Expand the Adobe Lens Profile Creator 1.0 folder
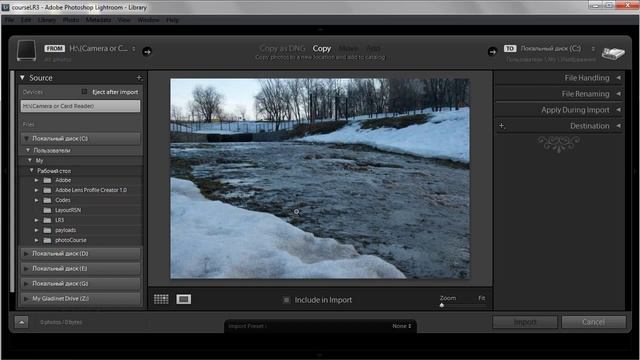 [x=37, y=190]
